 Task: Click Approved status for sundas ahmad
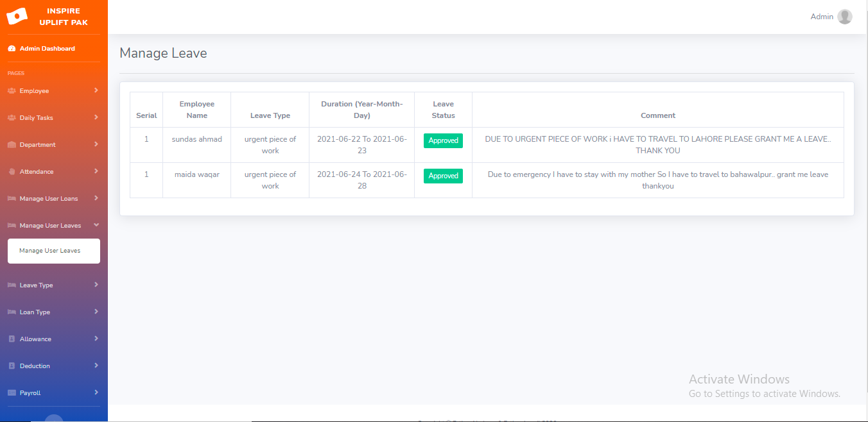[x=443, y=140]
